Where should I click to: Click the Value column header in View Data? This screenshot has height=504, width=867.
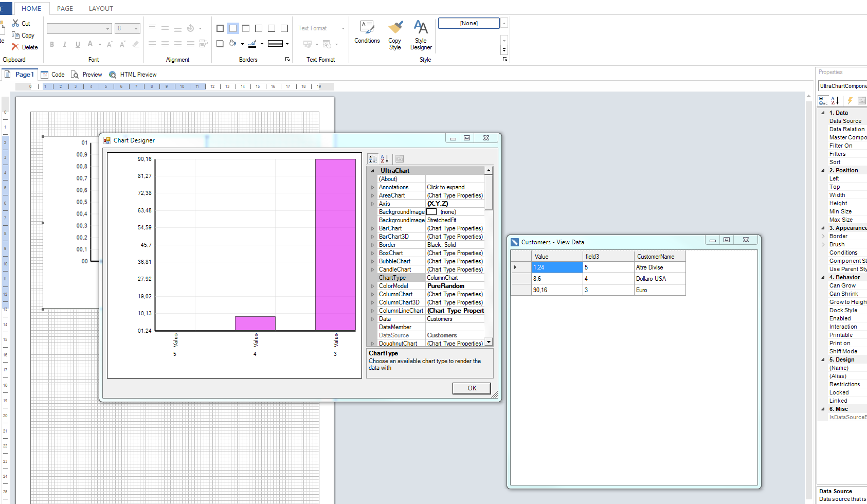coord(557,256)
